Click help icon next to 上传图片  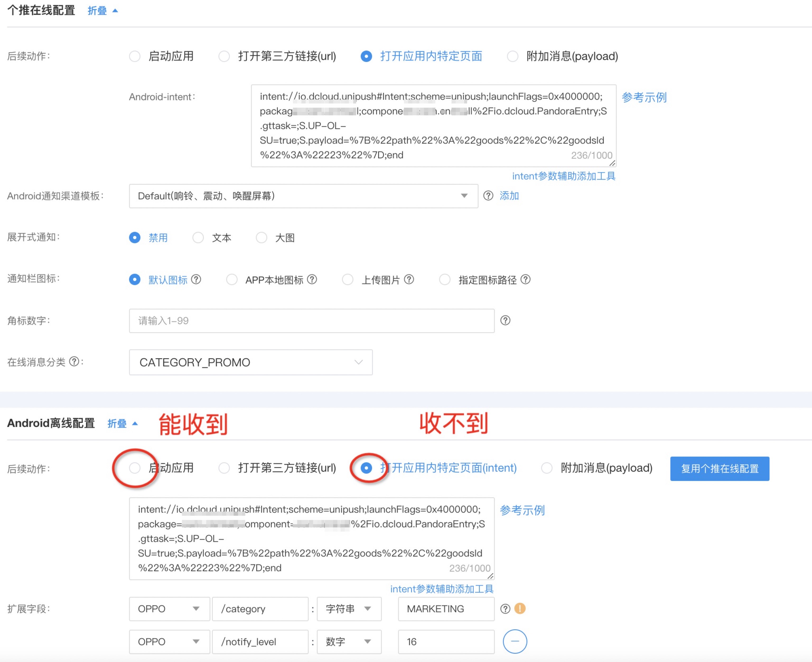click(409, 279)
